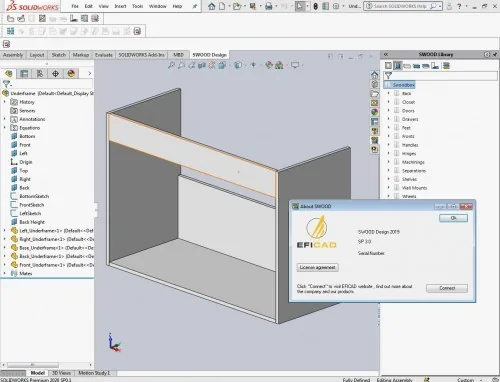Select the FeatureManager design tree tab icon
The height and width of the screenshot is (382, 500).
point(9,73)
